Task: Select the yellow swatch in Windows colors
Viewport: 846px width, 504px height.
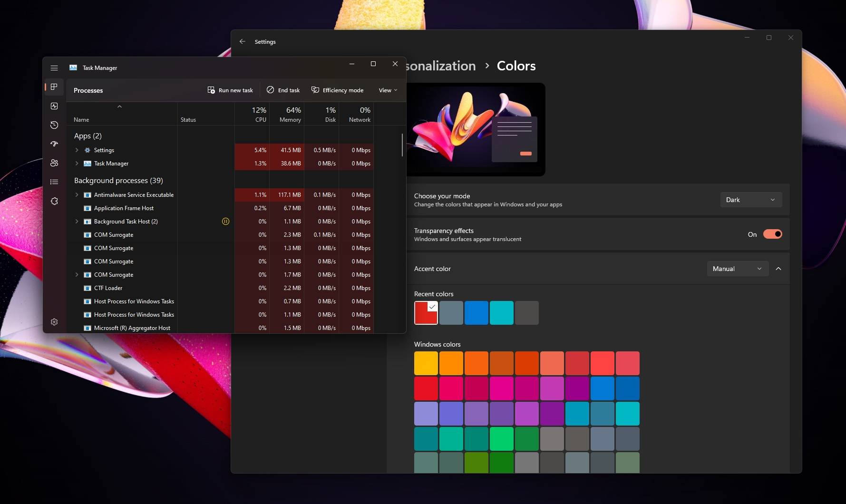Action: [426, 363]
